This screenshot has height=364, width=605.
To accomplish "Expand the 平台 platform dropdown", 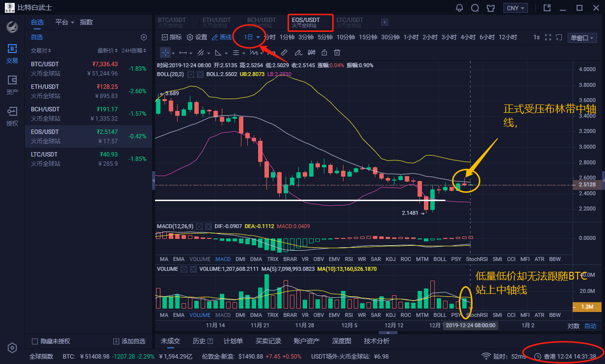I will click(65, 22).
